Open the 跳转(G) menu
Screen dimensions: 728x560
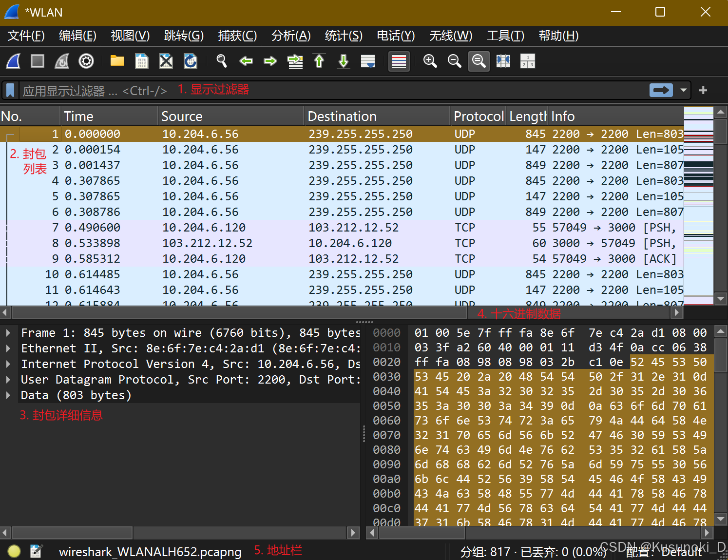[x=184, y=36]
